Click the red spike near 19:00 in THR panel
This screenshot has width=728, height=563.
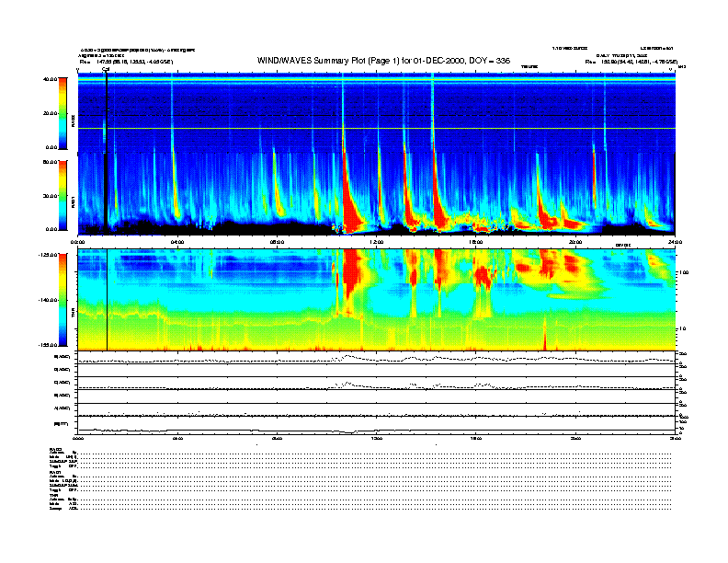tap(544, 334)
